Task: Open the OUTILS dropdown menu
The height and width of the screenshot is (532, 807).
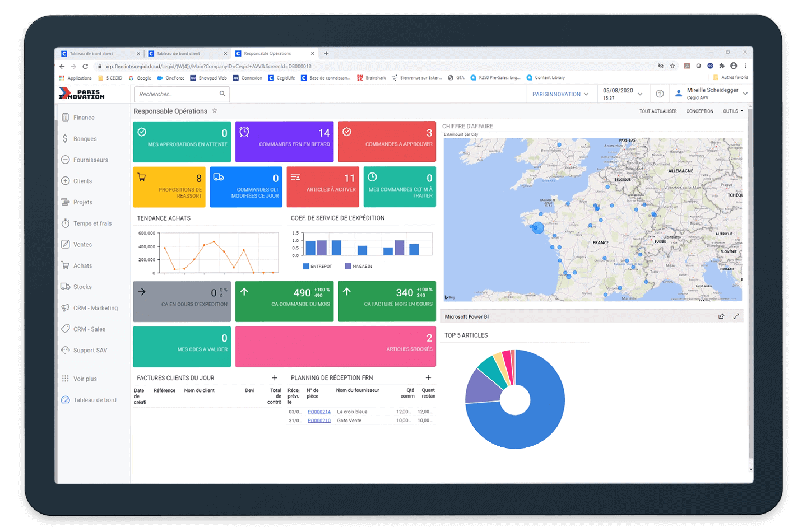Action: pyautogui.click(x=732, y=111)
